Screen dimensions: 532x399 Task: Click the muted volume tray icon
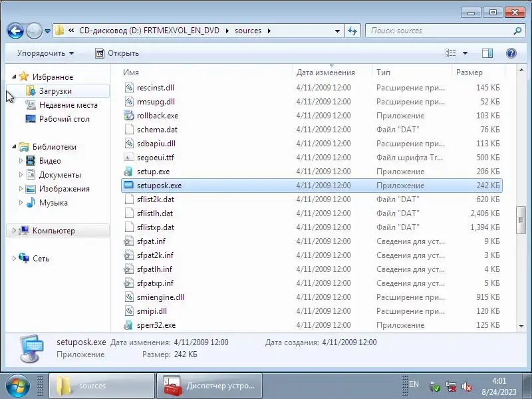click(467, 386)
